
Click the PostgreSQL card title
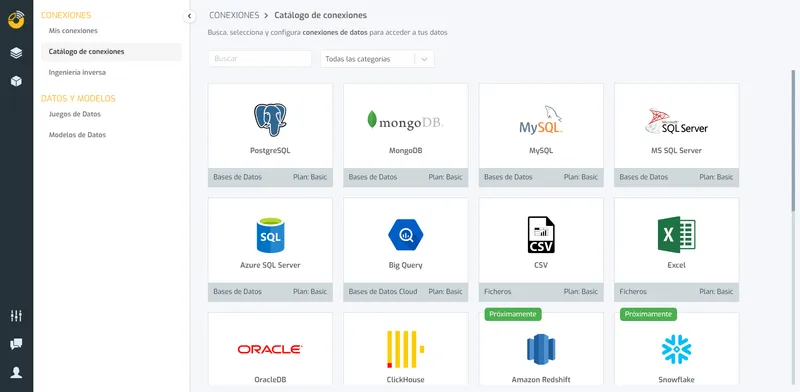[x=270, y=151]
